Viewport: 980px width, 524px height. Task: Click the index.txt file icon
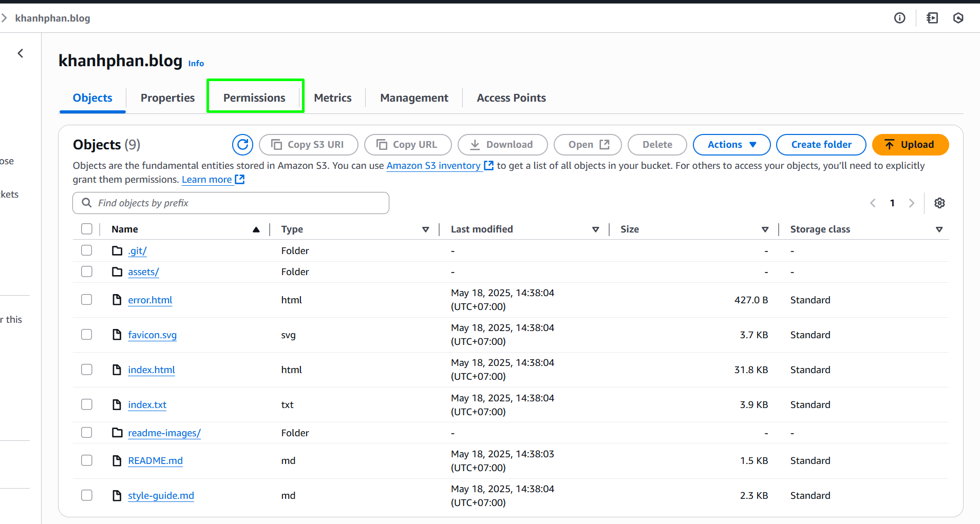click(x=117, y=404)
